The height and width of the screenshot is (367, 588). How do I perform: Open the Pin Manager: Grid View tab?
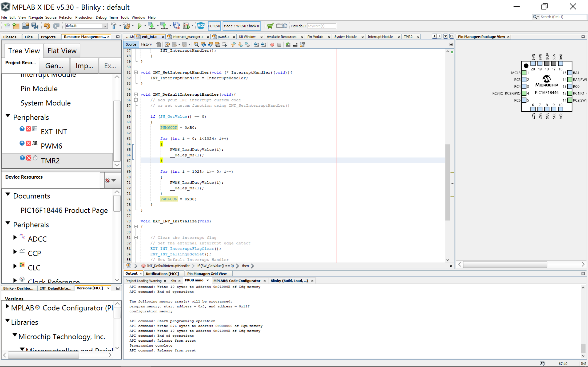coord(207,273)
